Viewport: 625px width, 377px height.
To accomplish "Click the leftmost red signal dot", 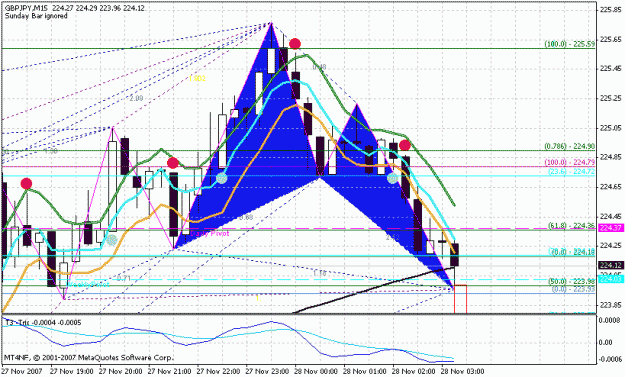I will click(x=26, y=184).
